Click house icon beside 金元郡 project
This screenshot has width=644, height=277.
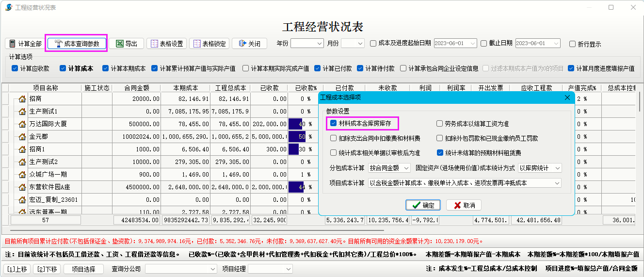click(x=22, y=137)
